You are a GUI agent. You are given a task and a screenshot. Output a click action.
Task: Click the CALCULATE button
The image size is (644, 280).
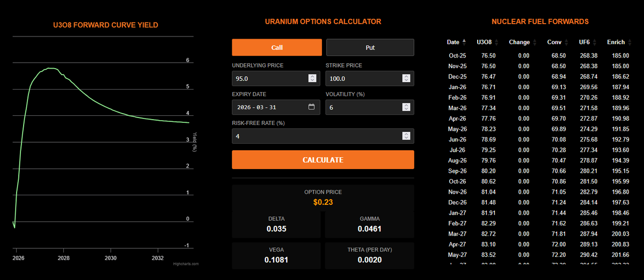323,160
